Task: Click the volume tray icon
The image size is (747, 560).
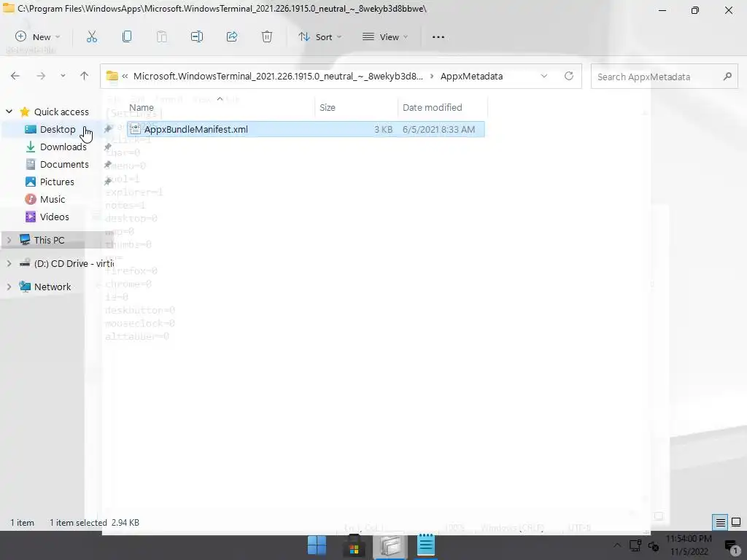Action: click(x=654, y=546)
